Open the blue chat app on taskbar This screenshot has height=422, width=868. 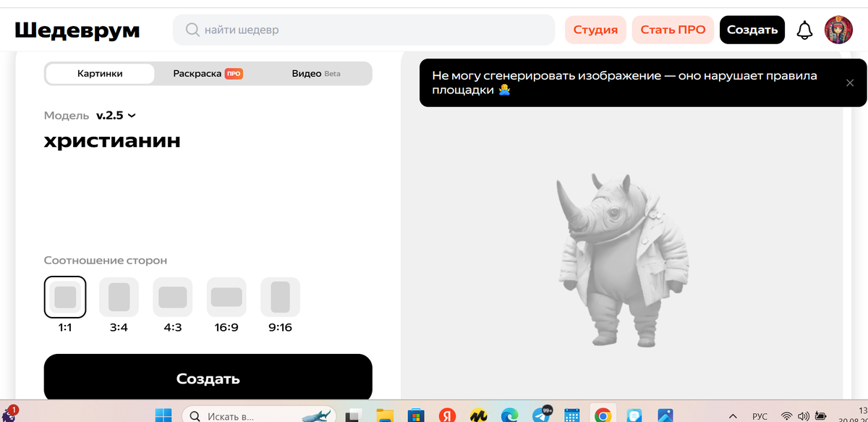pyautogui.click(x=634, y=416)
